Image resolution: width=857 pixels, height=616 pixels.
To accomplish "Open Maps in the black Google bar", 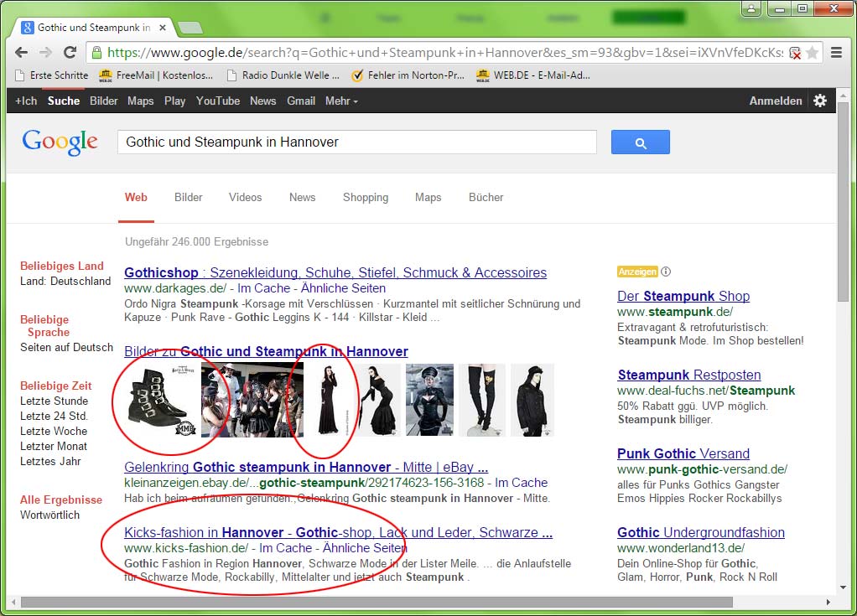I will [x=141, y=101].
